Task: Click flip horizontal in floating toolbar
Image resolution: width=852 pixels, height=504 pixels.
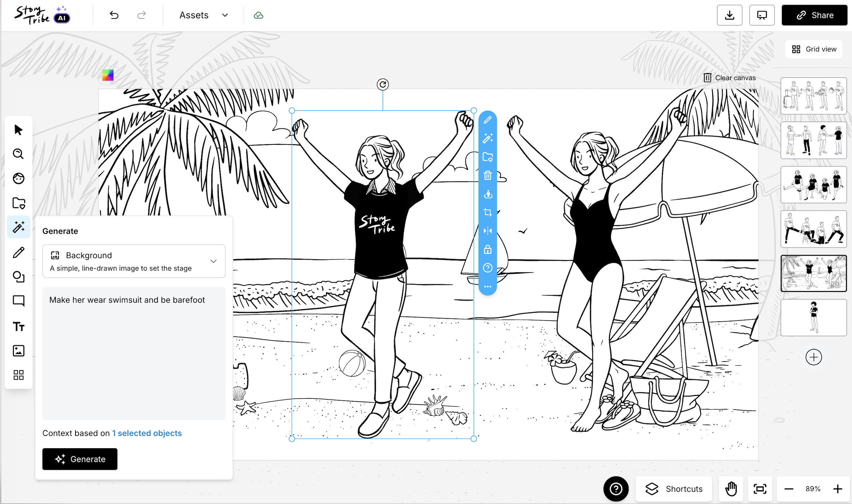Action: pyautogui.click(x=487, y=231)
